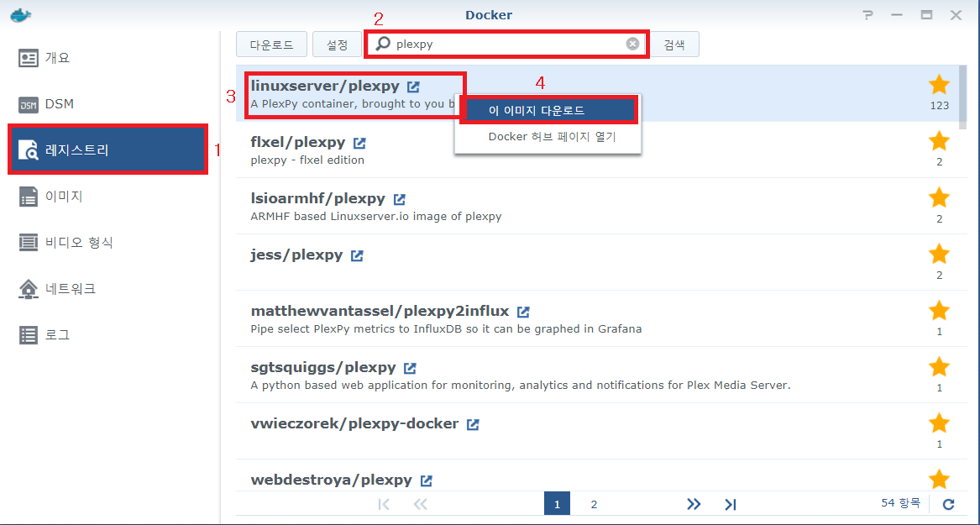This screenshot has width=980, height=525.
Task: Go to the previous results page
Action: (x=420, y=504)
